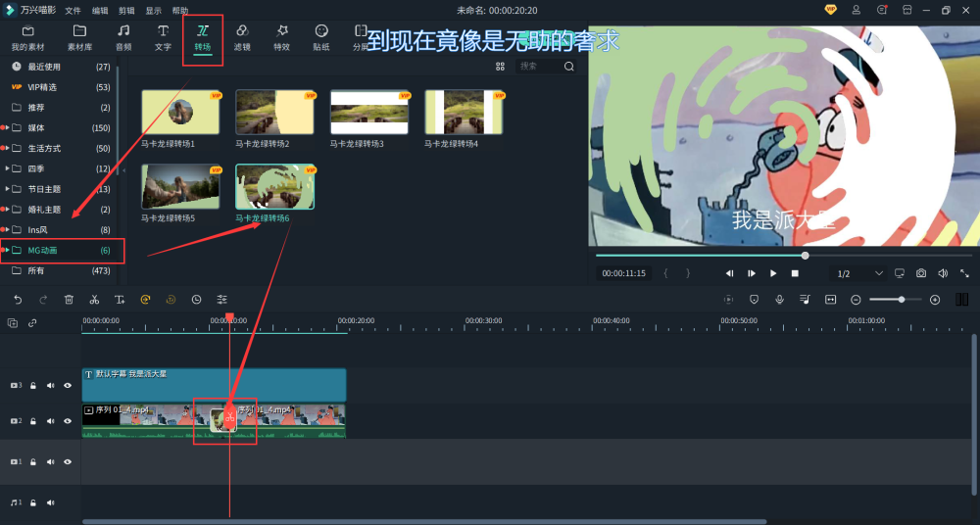
Task: Click the preview stop button
Action: [x=795, y=273]
